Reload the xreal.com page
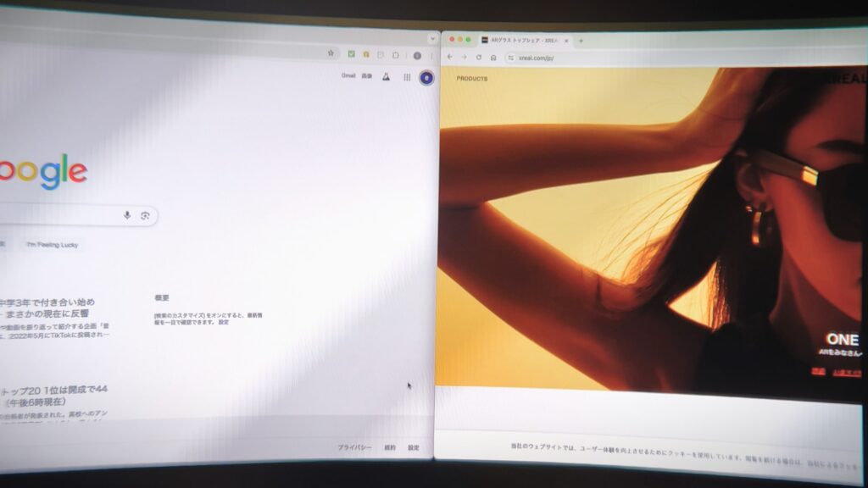Viewport: 868px width, 488px height. (479, 57)
